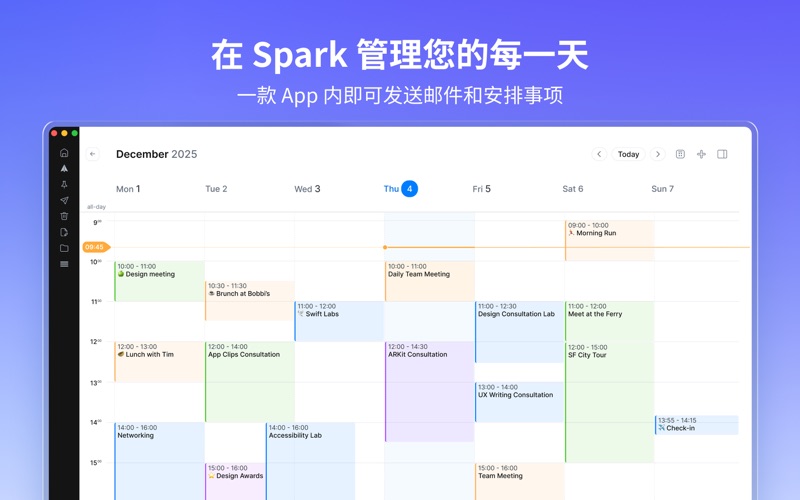800x500 pixels.
Task: Click the stacked-lines menu icon in sidebar
Action: click(64, 264)
